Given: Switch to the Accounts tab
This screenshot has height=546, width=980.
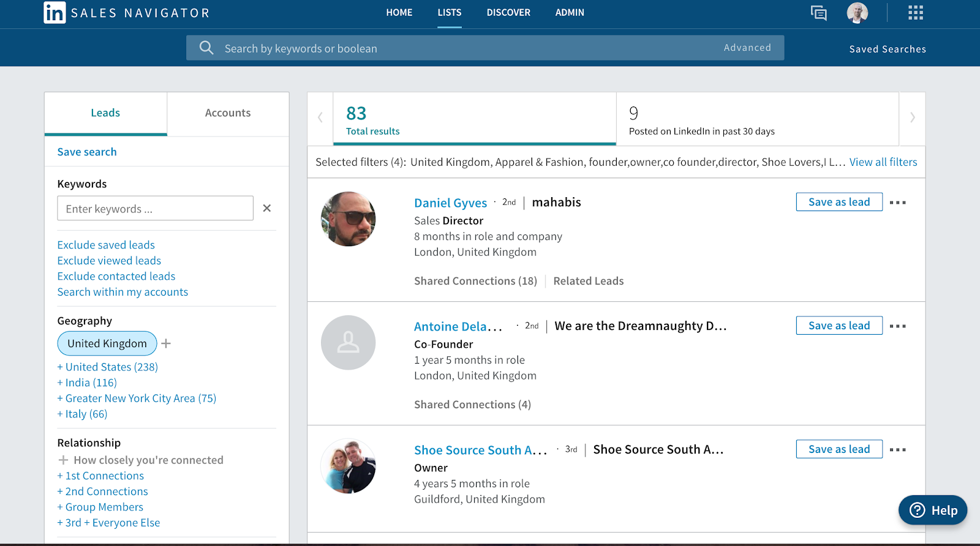Looking at the screenshot, I should pos(228,113).
